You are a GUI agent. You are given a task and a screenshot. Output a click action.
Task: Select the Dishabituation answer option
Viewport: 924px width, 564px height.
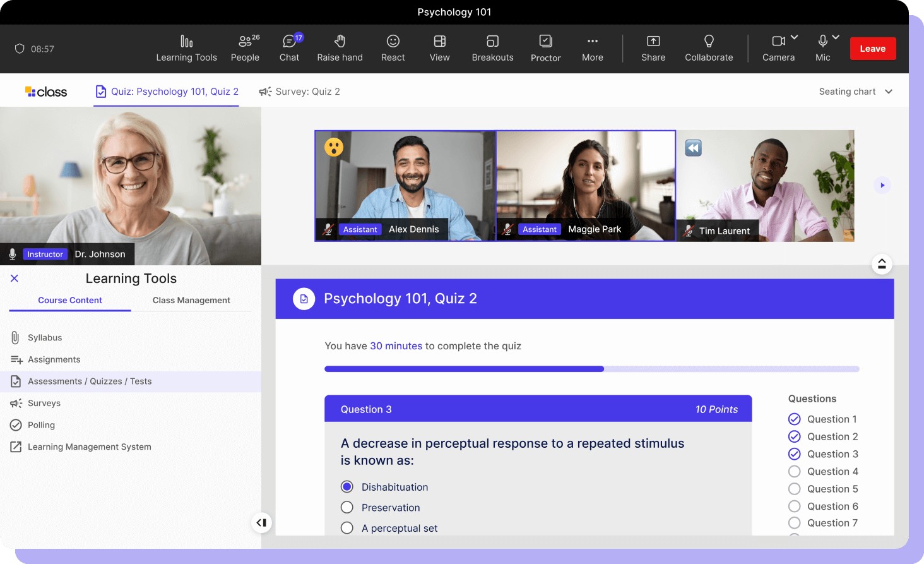click(347, 487)
